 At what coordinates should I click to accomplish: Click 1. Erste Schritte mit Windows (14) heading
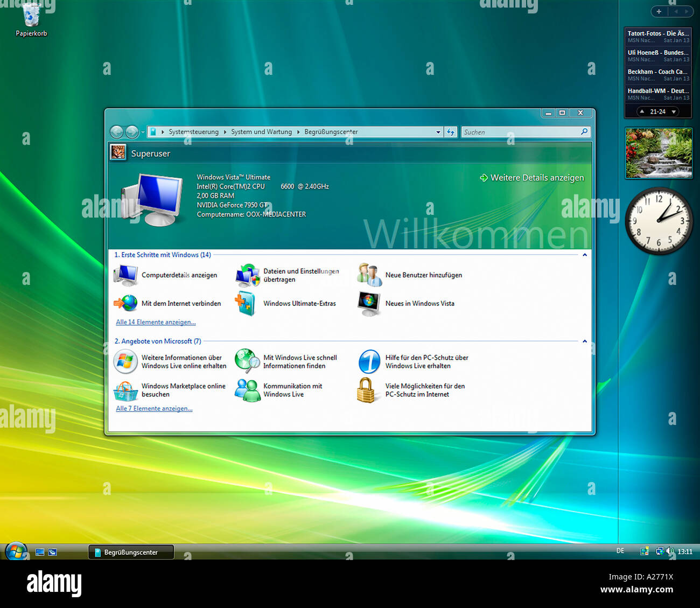click(163, 255)
